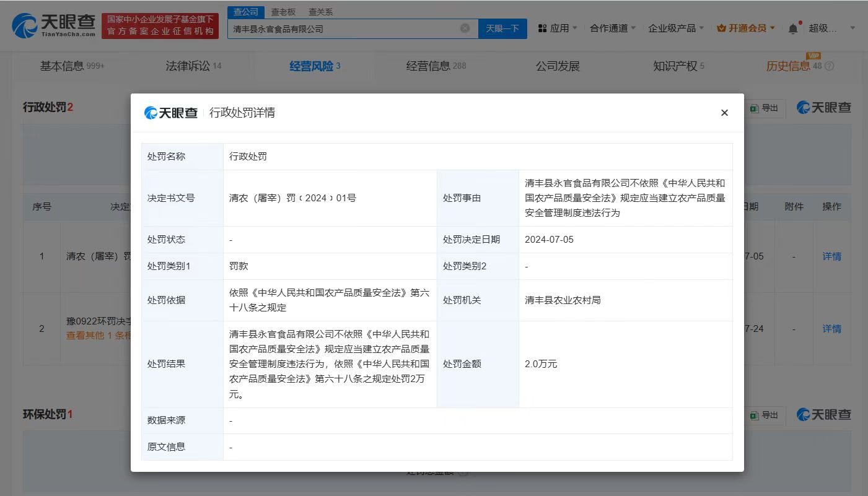Screen dimensions: 868x496
Task: Clear the search box via the × icon
Action: [x=464, y=28]
